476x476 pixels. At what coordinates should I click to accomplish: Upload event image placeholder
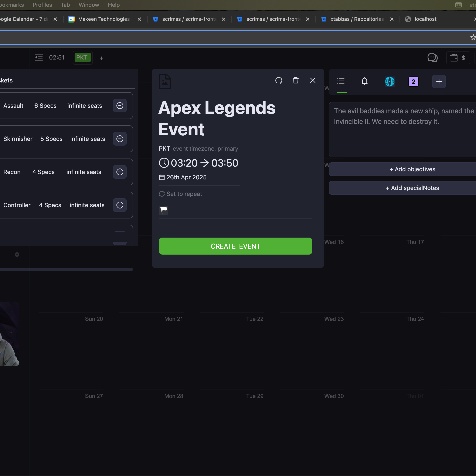165,82
